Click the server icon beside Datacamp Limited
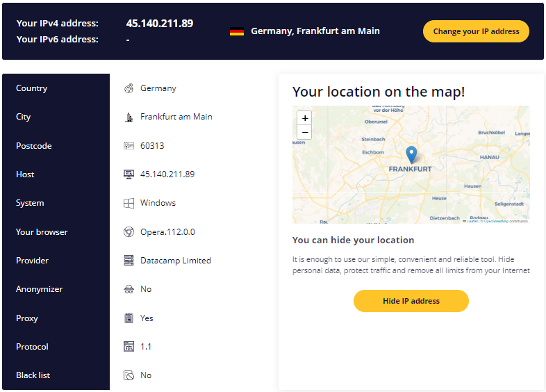The height and width of the screenshot is (392, 546). [129, 260]
